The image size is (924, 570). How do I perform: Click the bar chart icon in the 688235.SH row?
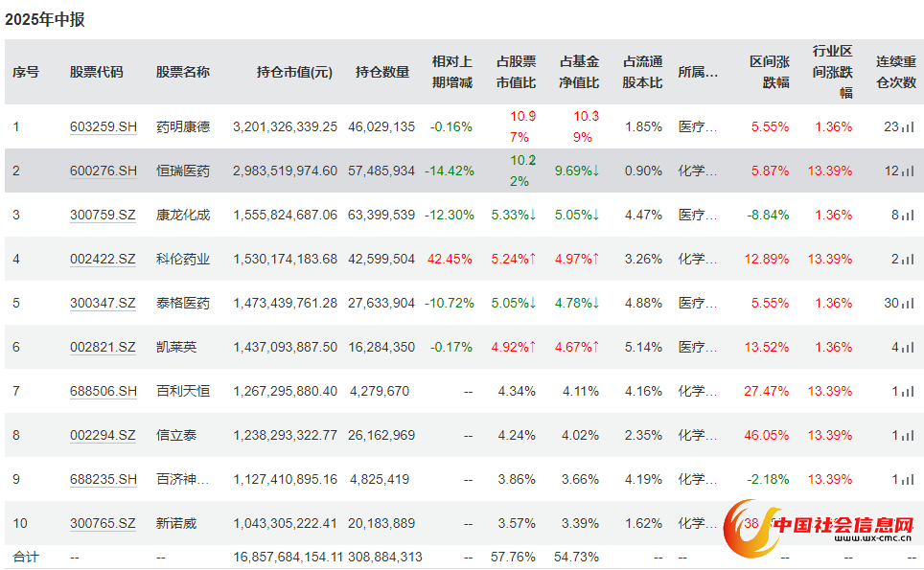908,479
